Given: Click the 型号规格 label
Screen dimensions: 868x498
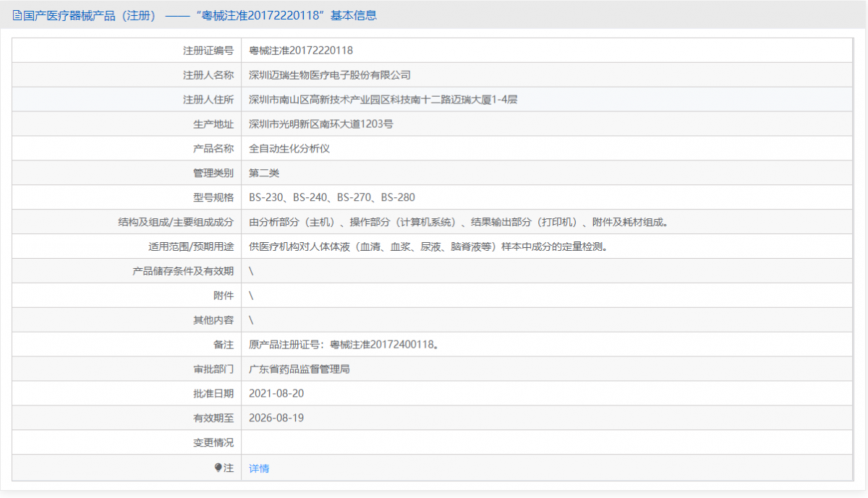Looking at the screenshot, I should [x=213, y=197].
